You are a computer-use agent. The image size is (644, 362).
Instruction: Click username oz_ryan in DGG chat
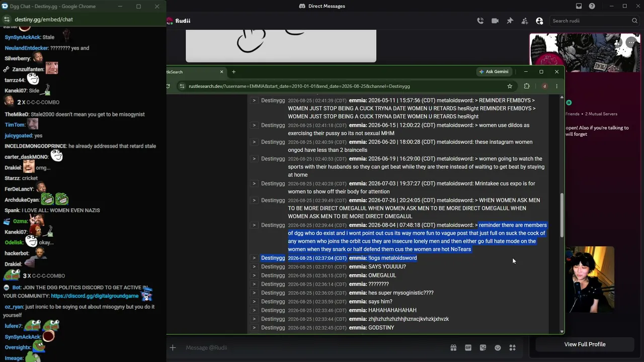point(14,307)
